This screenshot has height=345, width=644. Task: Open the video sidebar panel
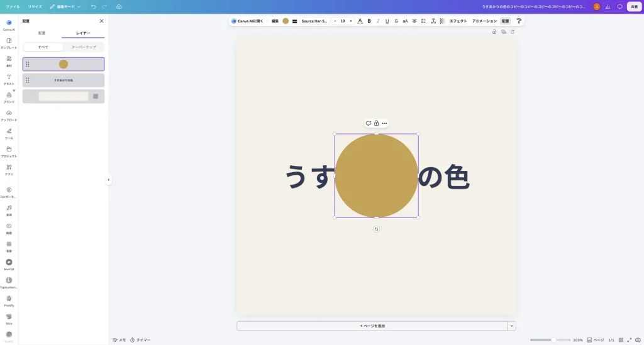tap(9, 228)
